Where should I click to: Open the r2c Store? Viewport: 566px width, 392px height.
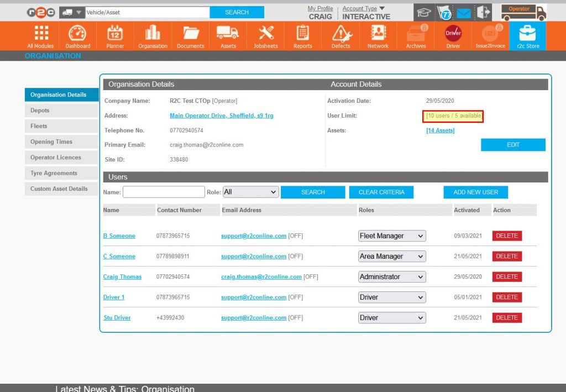pyautogui.click(x=527, y=35)
